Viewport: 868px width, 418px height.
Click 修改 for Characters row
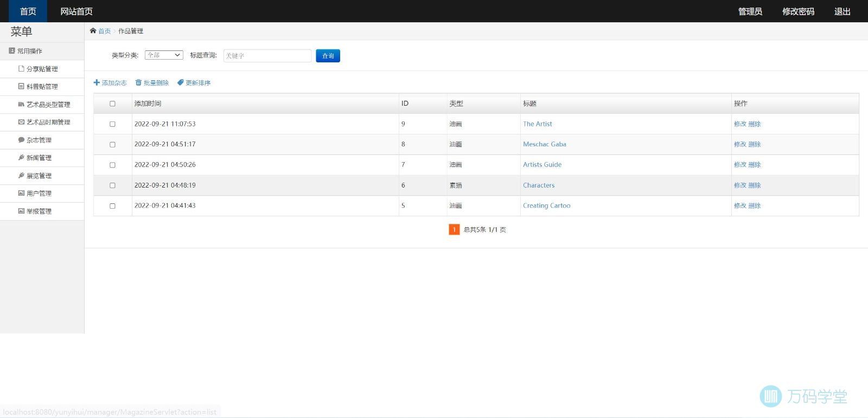click(740, 185)
